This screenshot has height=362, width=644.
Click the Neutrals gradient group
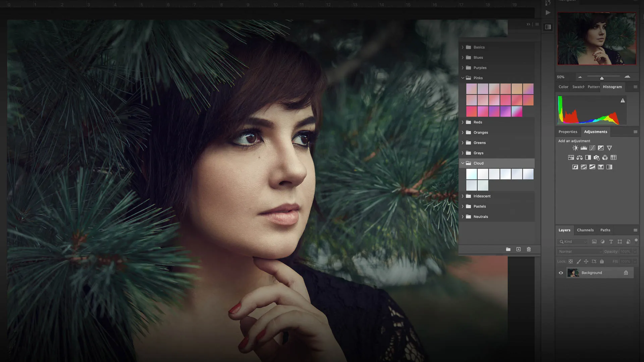[480, 217]
